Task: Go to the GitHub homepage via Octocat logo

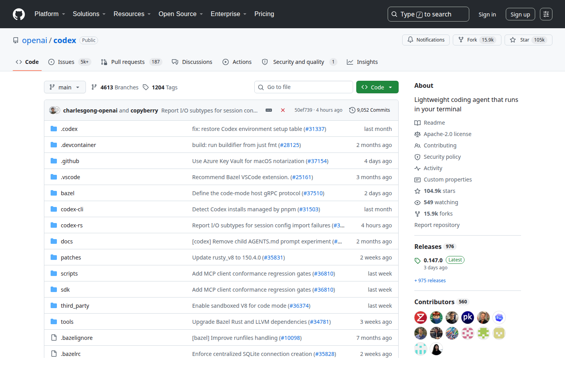Action: (19, 14)
